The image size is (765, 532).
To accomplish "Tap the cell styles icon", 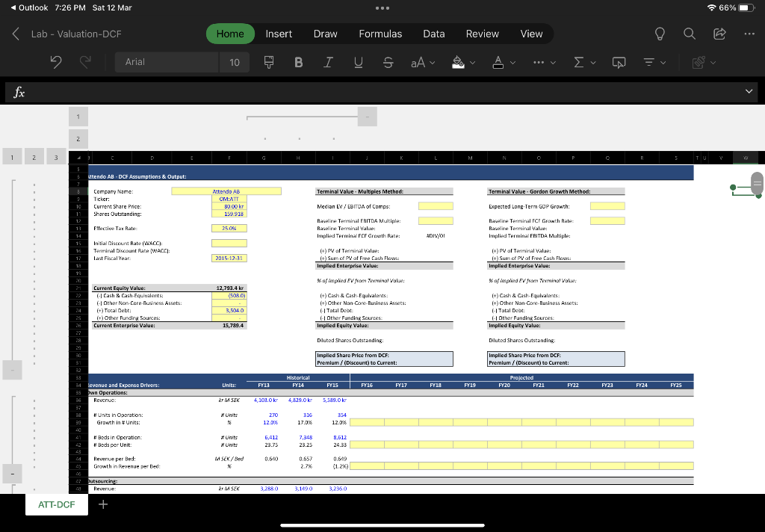I will point(699,62).
